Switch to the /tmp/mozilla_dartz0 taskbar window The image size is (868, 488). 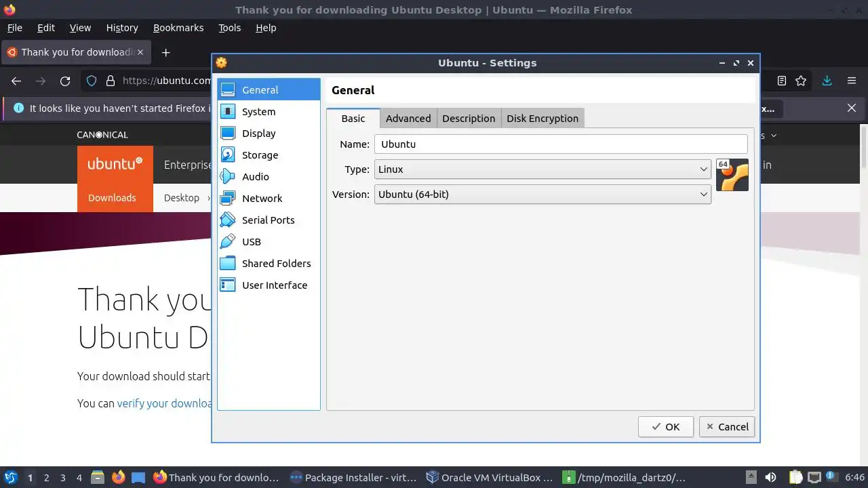625,477
